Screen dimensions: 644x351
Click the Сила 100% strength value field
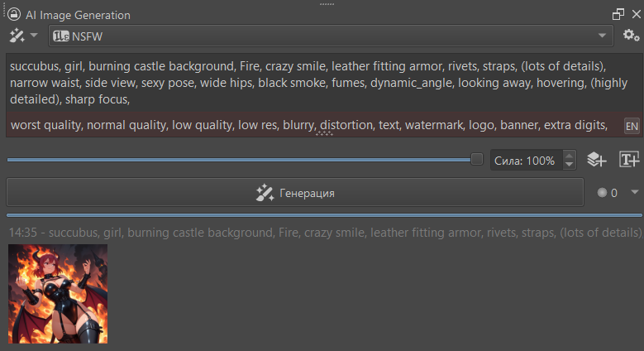pyautogui.click(x=526, y=161)
